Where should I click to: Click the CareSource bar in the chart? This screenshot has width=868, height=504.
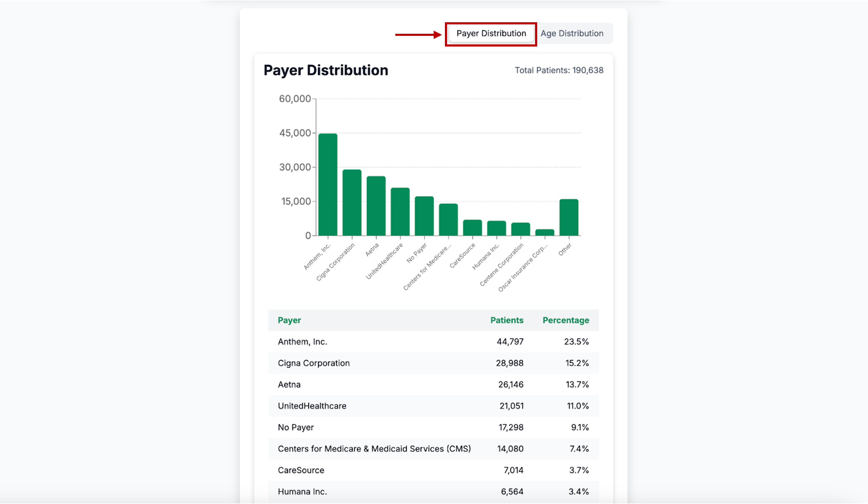[472, 228]
